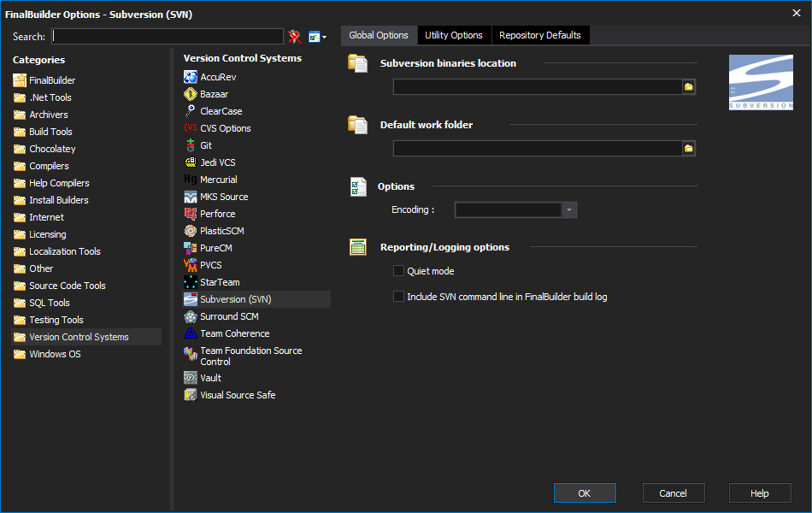Select the PVCS icon
Image resolution: width=812 pixels, height=513 pixels.
click(191, 265)
